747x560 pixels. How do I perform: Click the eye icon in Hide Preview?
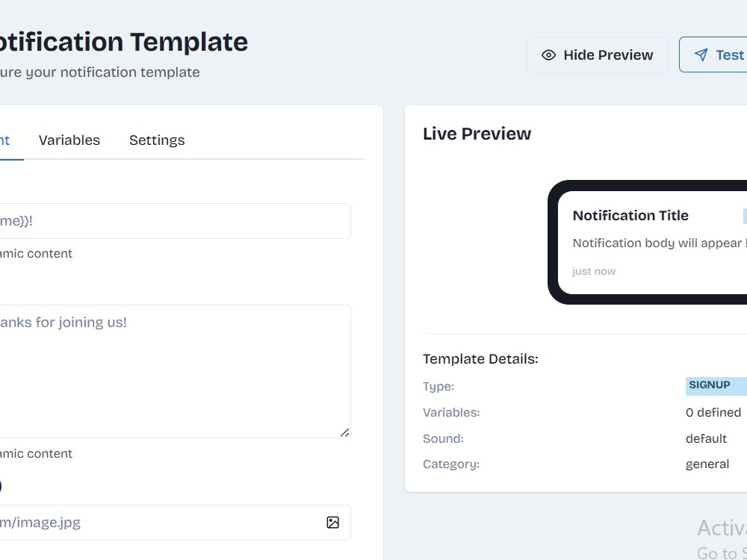tap(548, 55)
